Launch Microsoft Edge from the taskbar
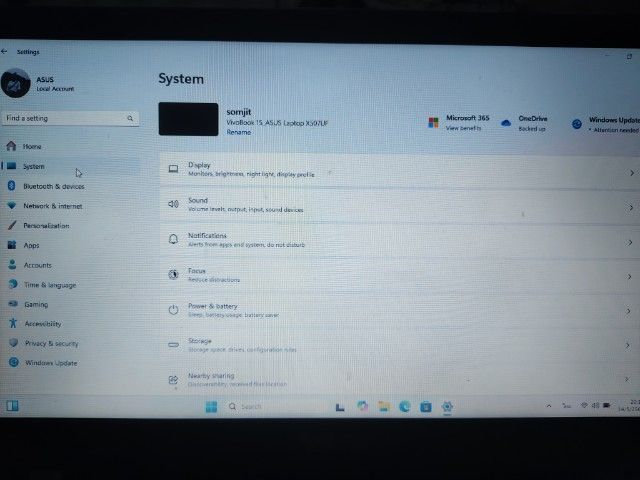The image size is (640, 480). click(404, 407)
